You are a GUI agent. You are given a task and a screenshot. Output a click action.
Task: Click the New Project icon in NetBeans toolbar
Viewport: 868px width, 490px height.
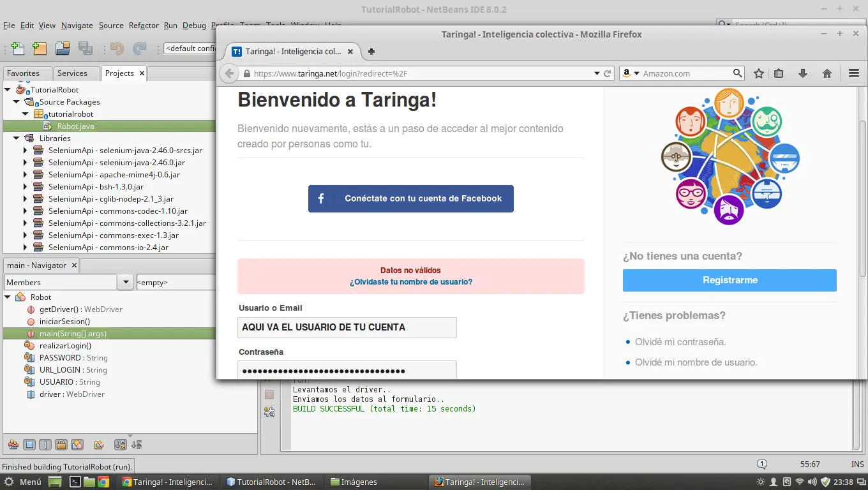tap(40, 48)
